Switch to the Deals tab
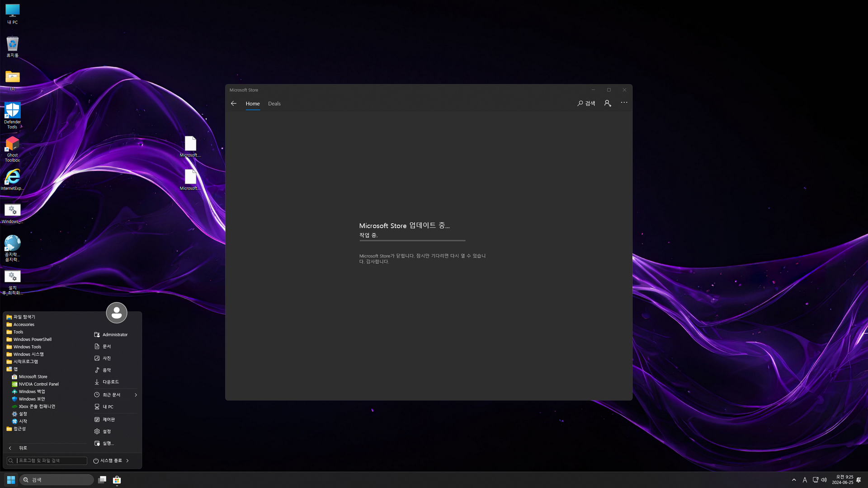Screen dimensions: 868x488 tap(274, 104)
